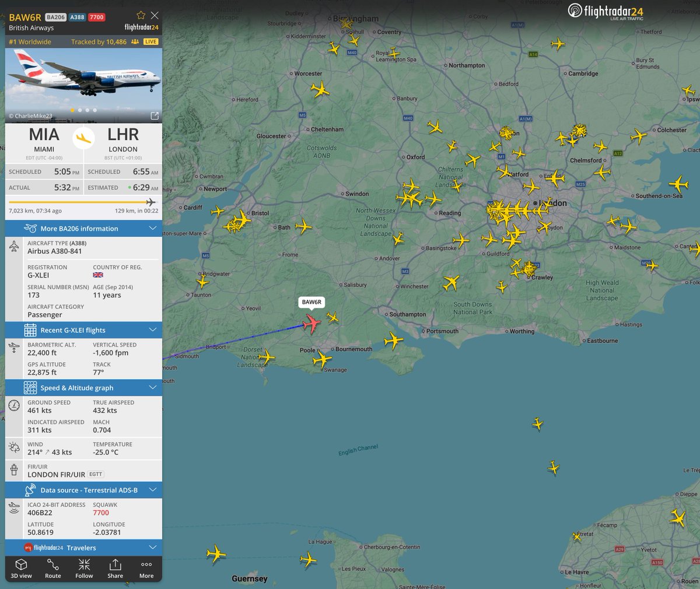Open the aircraft photo via external link icon
Viewport: 700px width, 589px height.
pos(154,115)
